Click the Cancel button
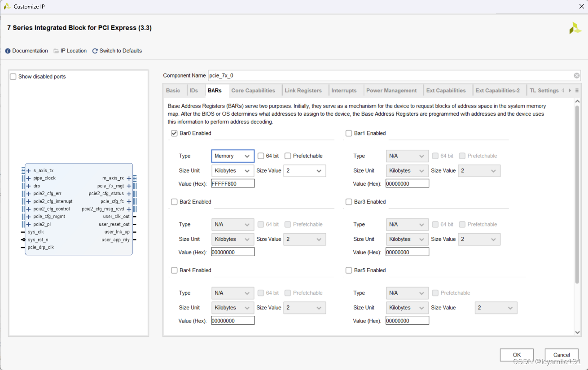Image resolution: width=588 pixels, height=370 pixels. click(x=562, y=355)
